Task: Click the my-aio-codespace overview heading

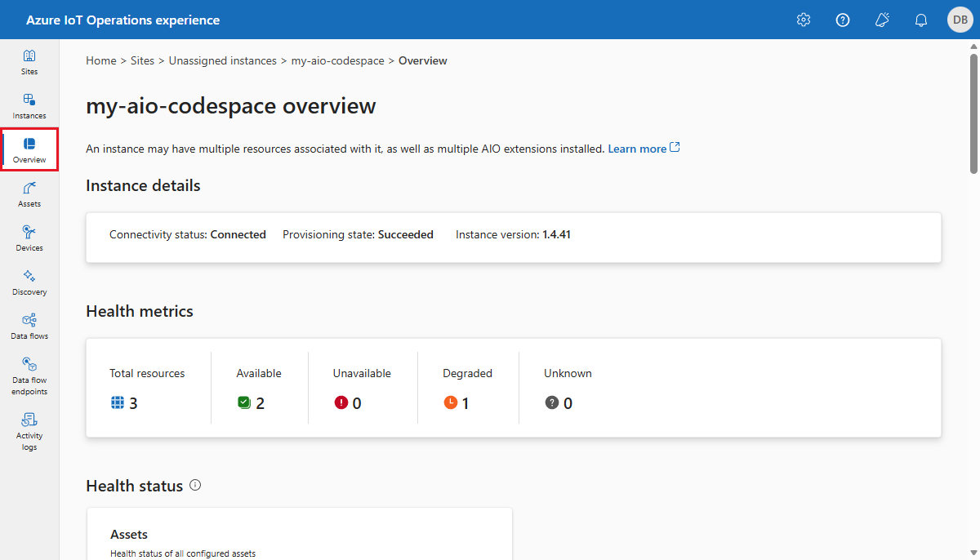Action: coord(231,106)
